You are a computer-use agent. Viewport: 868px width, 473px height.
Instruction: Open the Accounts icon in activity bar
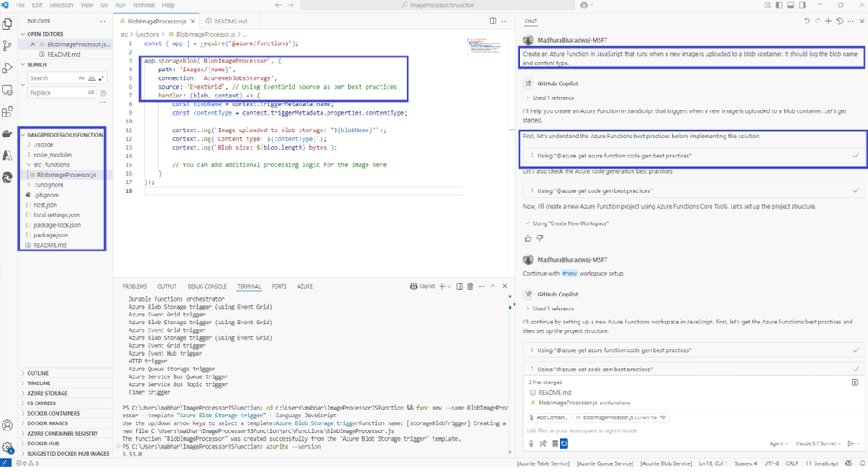(x=7, y=425)
